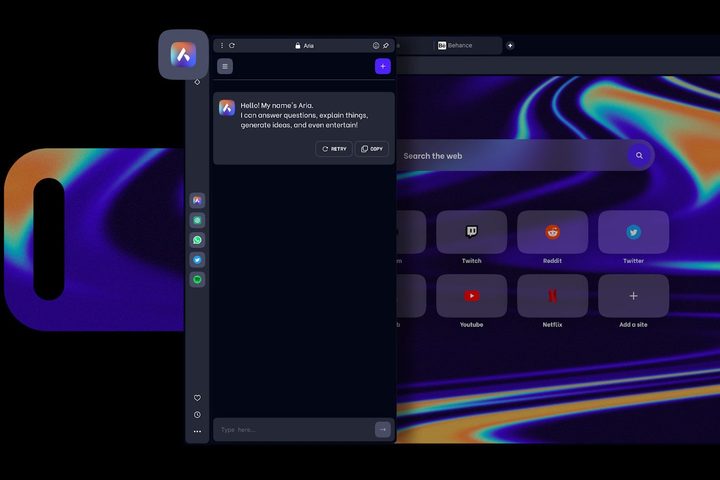Click Aria avatar in the chat message

click(x=227, y=107)
